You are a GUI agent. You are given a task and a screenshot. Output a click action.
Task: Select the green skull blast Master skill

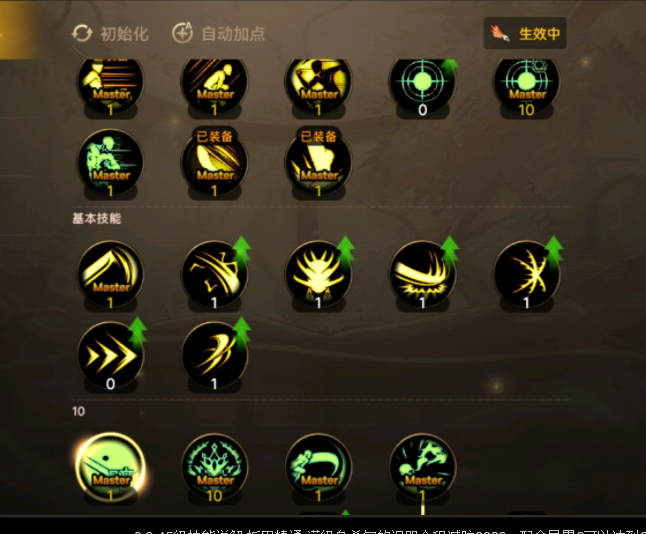[423, 468]
